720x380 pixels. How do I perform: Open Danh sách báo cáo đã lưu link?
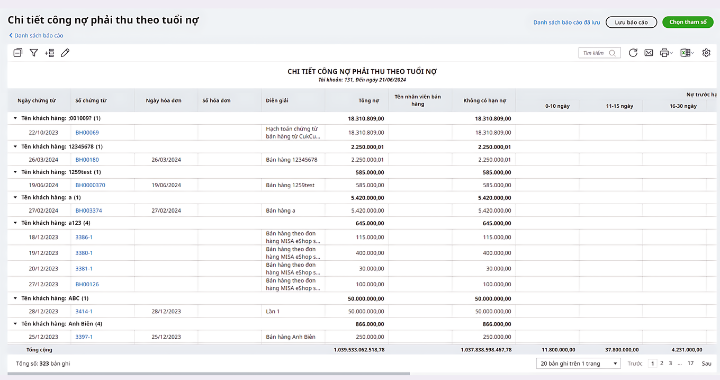coord(567,22)
